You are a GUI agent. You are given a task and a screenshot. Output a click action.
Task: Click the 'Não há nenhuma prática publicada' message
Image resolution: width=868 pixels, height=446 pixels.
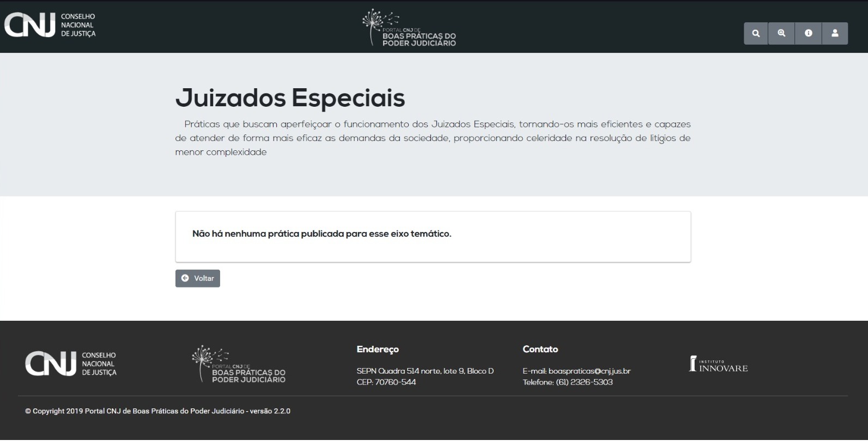point(321,234)
